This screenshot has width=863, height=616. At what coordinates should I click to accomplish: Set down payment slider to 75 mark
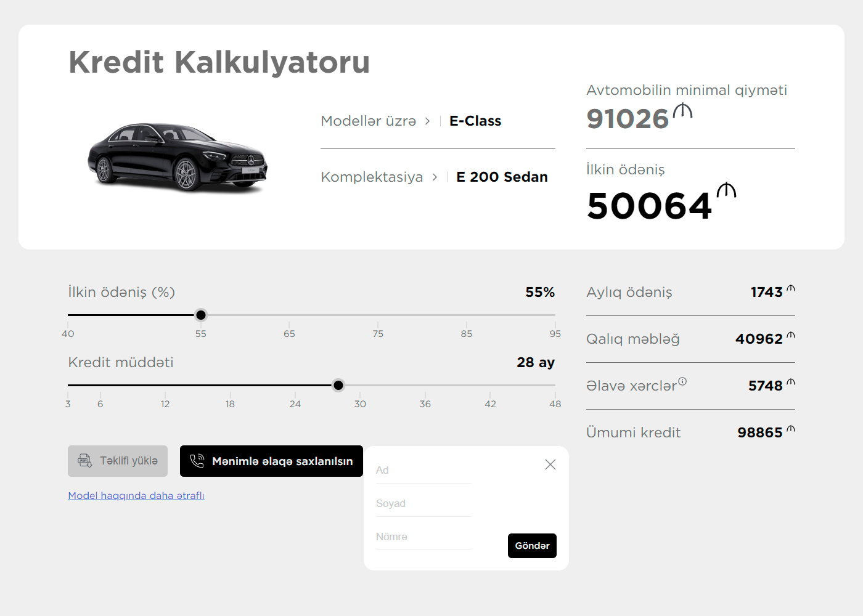coord(378,315)
